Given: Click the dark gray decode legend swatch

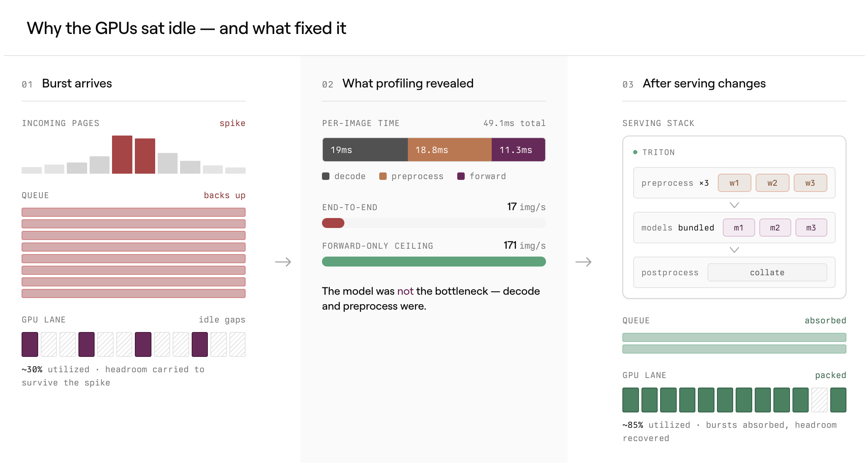Looking at the screenshot, I should click(326, 176).
